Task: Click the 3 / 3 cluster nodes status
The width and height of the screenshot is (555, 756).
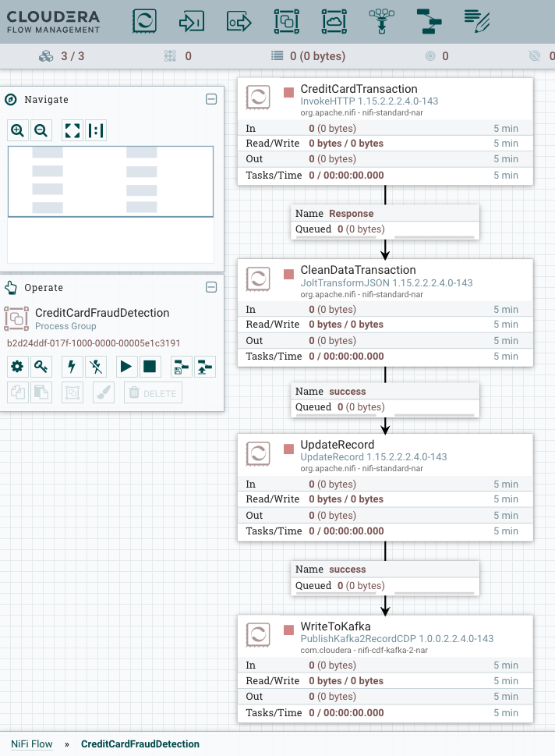Action: point(62,56)
